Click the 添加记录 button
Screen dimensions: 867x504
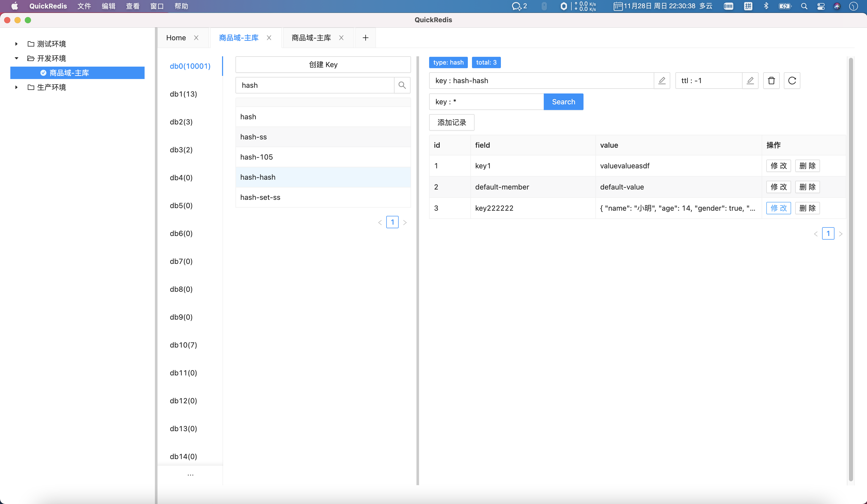click(451, 122)
